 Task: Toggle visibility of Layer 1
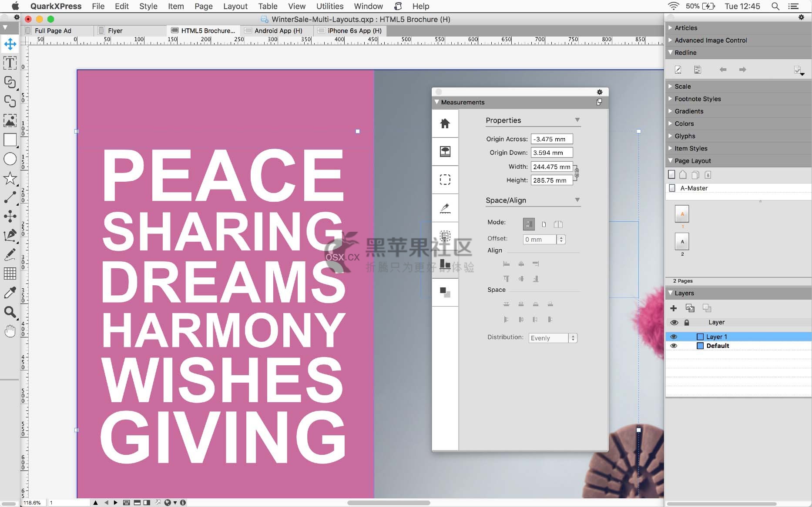click(x=674, y=337)
